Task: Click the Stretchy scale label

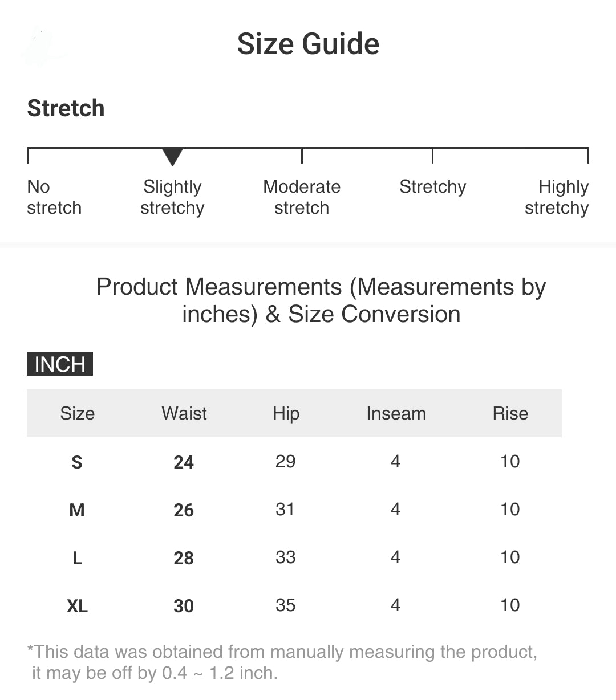Action: [432, 187]
